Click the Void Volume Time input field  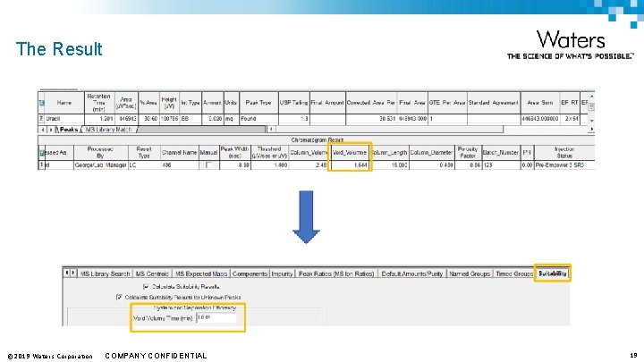click(x=216, y=317)
